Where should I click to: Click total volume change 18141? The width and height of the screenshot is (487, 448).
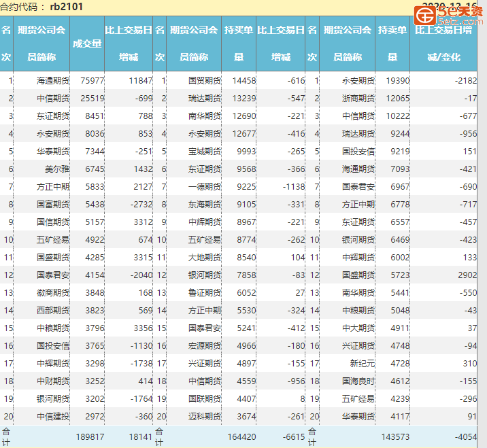(141, 437)
